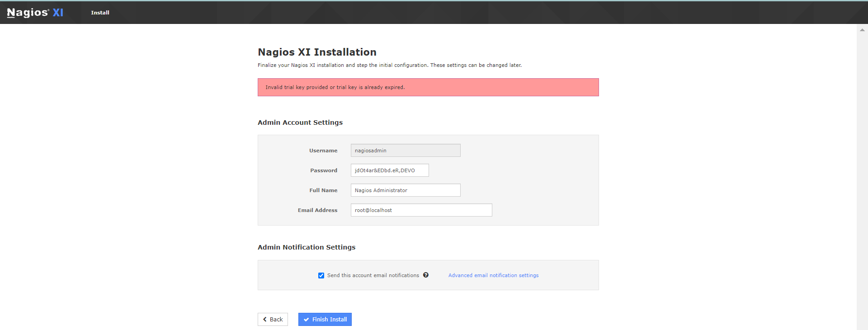Click the help icon beside email notifications
Viewport: 868px width, 330px height.
click(426, 275)
